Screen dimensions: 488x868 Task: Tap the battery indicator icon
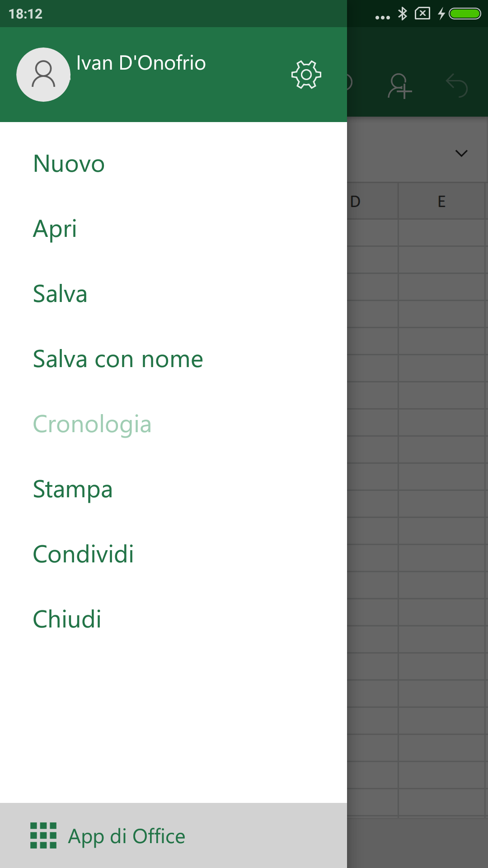pyautogui.click(x=465, y=14)
